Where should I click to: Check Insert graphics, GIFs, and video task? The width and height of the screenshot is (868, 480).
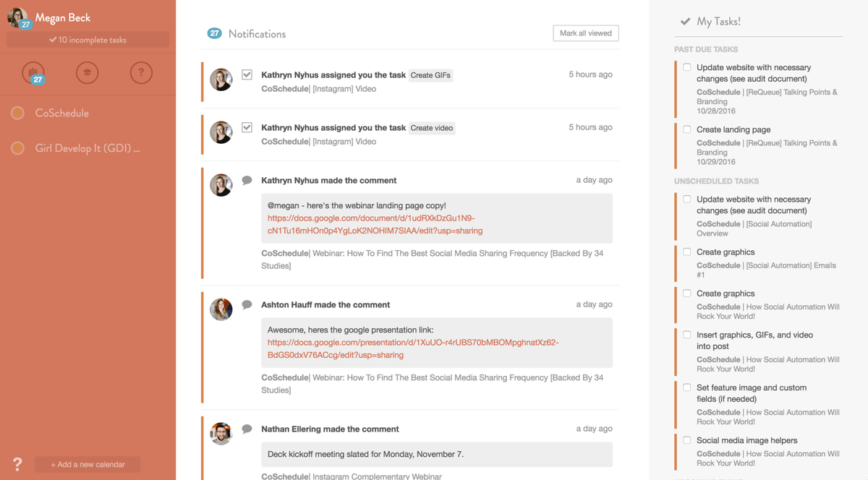click(687, 335)
